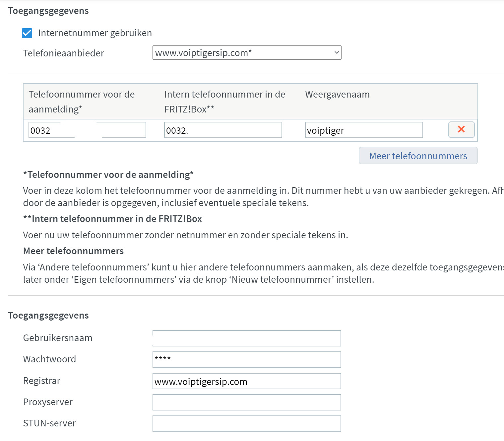Click the 'Internetnummer gebruiken' label text
This screenshot has width=504, height=441.
(95, 33)
